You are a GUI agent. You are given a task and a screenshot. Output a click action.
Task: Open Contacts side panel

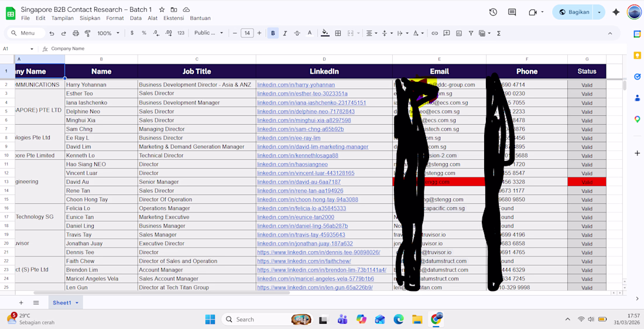coord(637,98)
